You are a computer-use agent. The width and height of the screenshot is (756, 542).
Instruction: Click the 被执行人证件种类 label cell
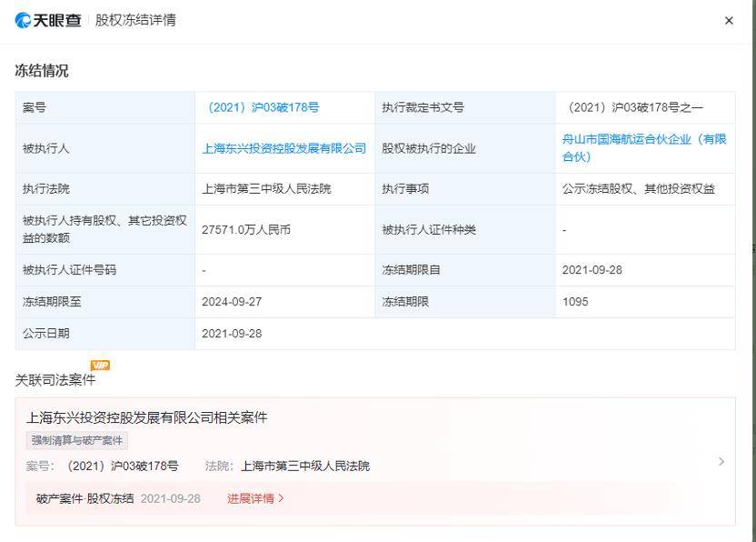pos(465,230)
